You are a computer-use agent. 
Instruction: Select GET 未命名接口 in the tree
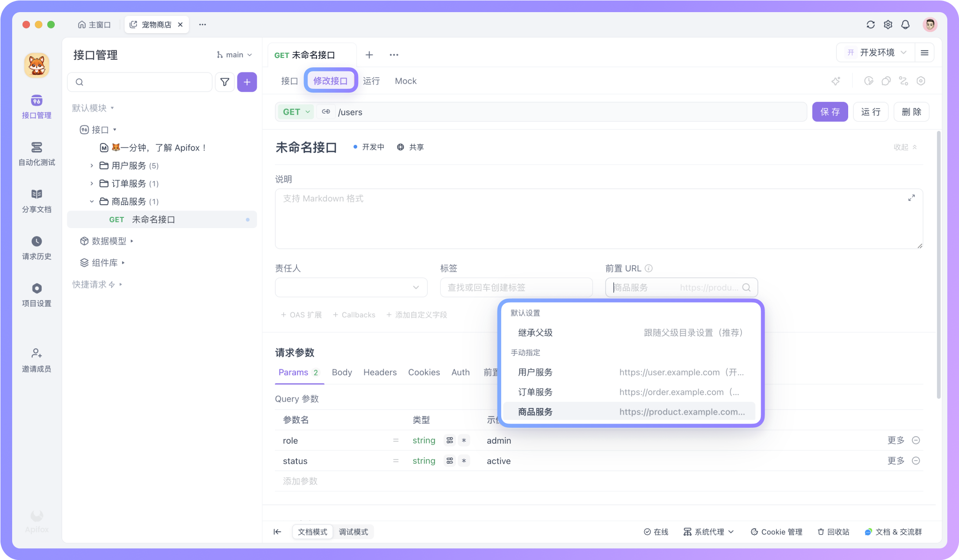(x=162, y=220)
